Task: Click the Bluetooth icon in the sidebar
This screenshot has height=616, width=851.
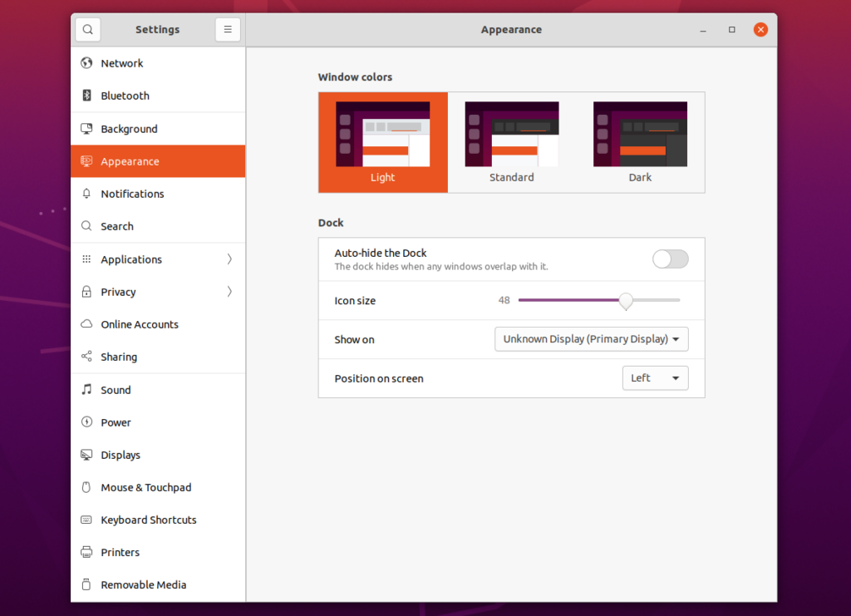Action: point(86,95)
